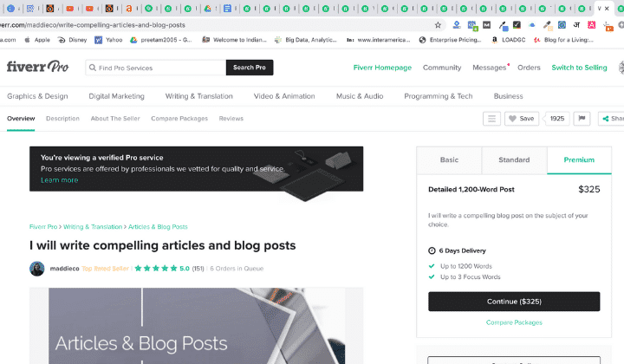Click the fiverr Pro logo

click(38, 67)
